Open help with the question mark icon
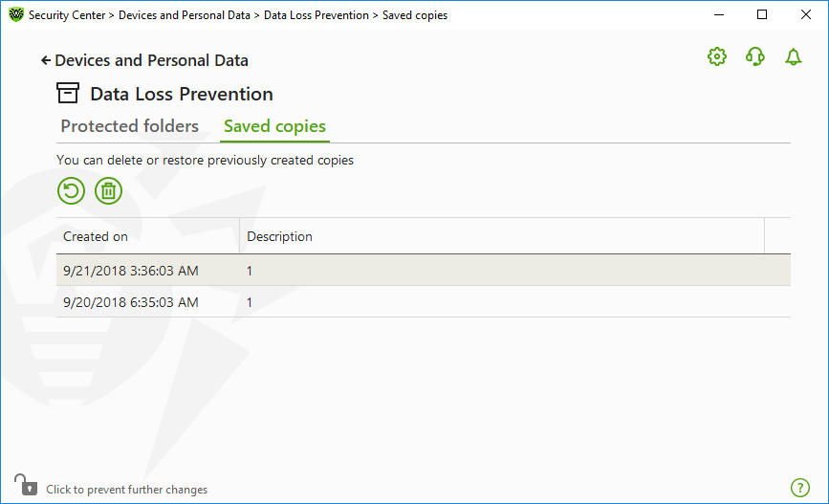Viewport: 829px width, 504px height. click(x=800, y=488)
